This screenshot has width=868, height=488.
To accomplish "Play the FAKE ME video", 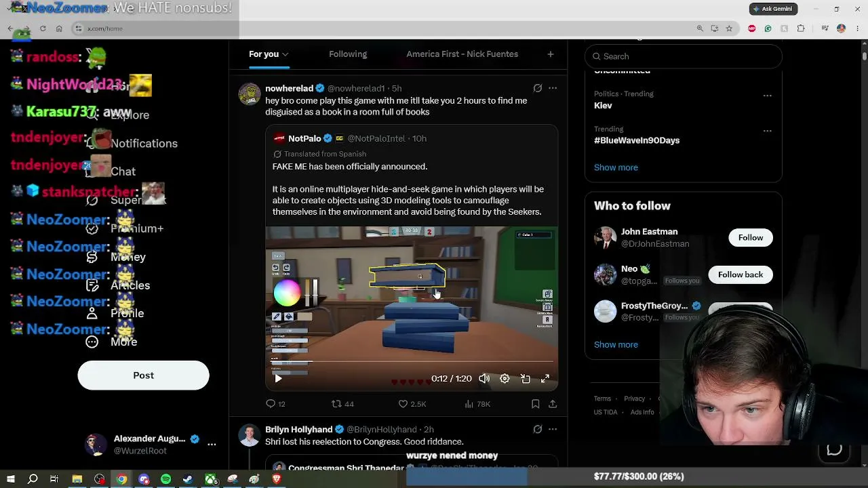I will 278,379.
